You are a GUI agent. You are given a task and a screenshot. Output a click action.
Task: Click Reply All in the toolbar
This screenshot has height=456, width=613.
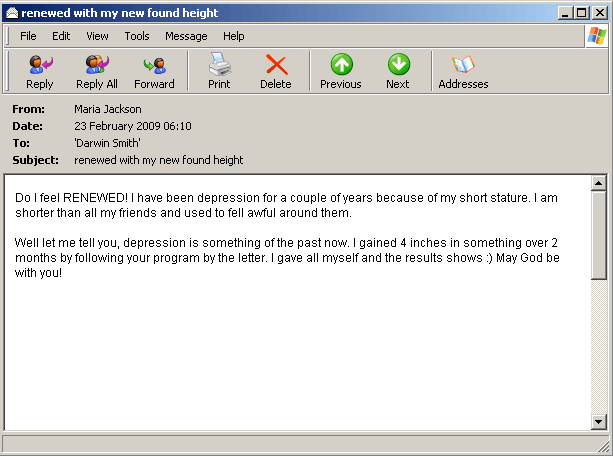coord(97,72)
